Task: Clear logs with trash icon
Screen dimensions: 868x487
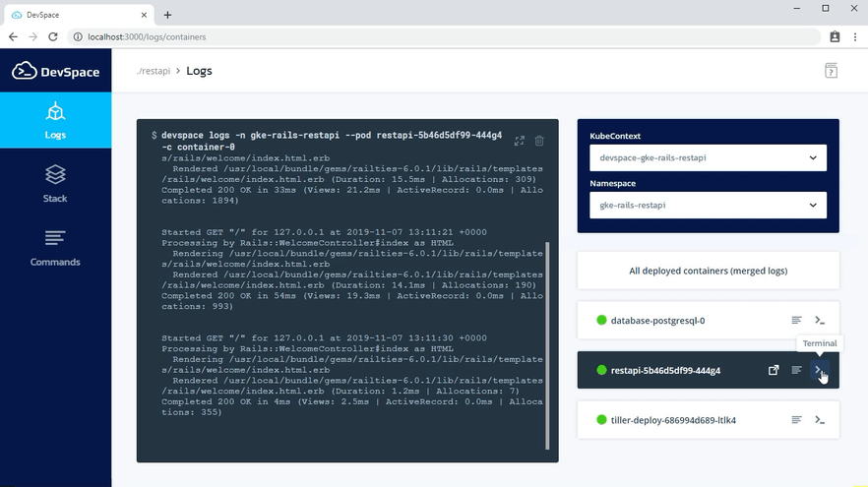Action: tap(539, 141)
